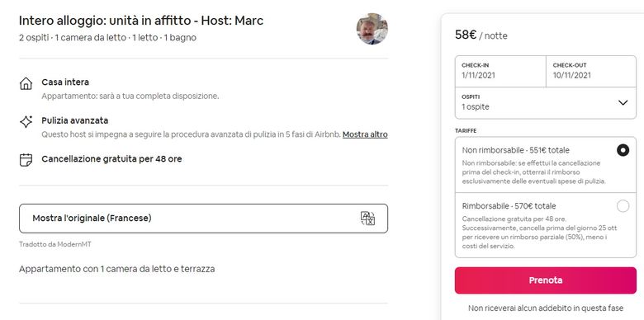Click the listing title with Host: Marc
The image size is (644, 320).
[141, 21]
